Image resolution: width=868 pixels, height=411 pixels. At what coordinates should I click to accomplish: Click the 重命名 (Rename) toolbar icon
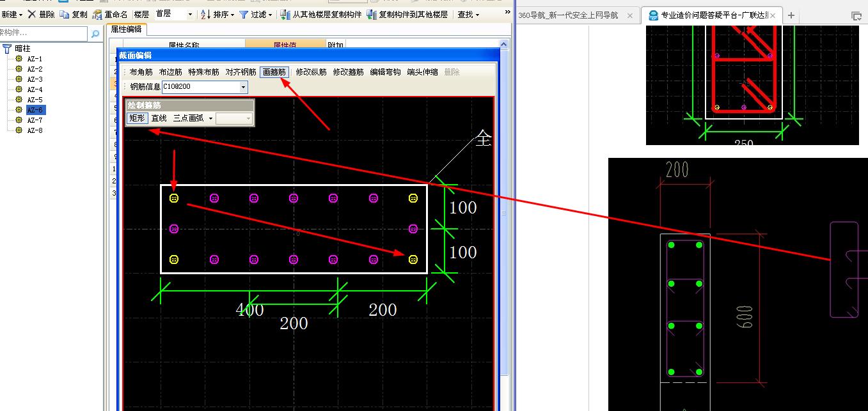click(97, 14)
